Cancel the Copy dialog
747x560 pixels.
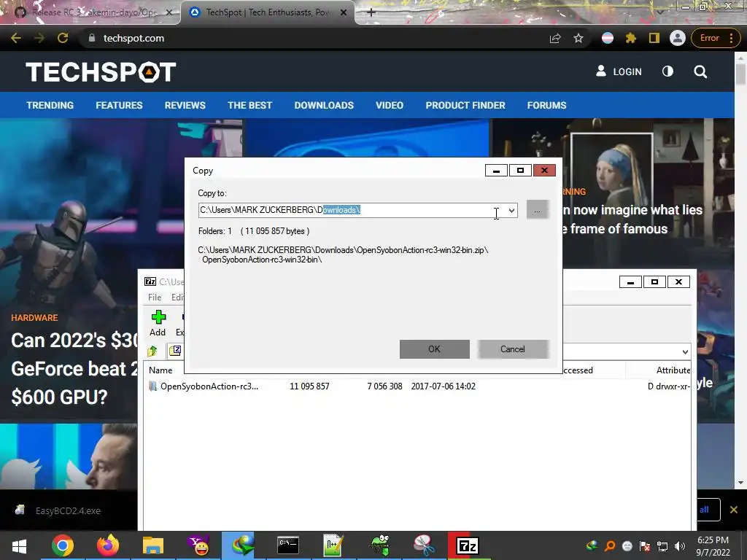513,349
